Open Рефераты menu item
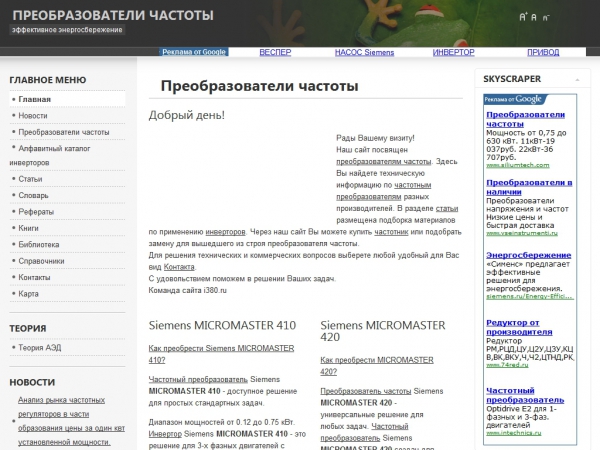The image size is (600, 450). click(x=67, y=212)
